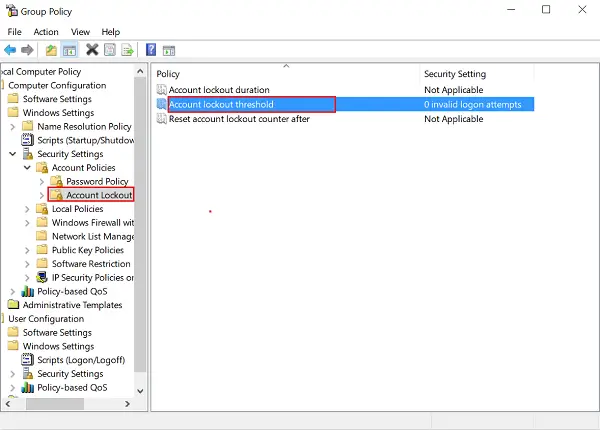Click the Reset account lockout counter icon

[162, 119]
